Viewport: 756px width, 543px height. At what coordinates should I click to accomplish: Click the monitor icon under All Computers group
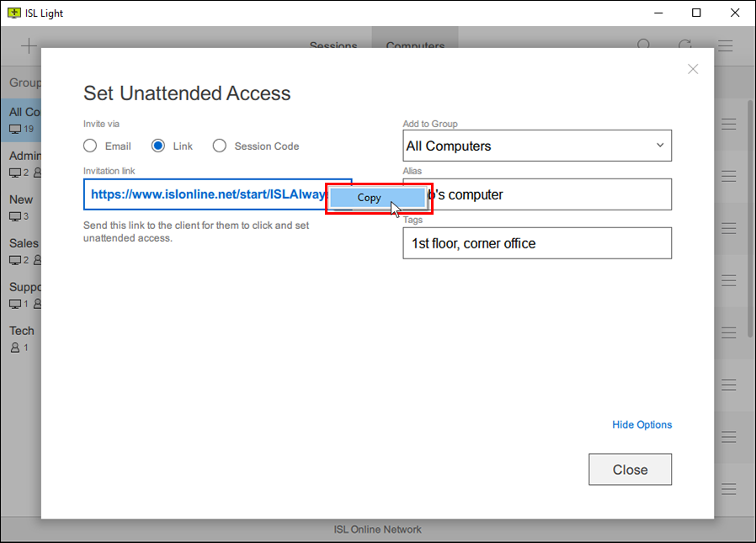pyautogui.click(x=14, y=128)
